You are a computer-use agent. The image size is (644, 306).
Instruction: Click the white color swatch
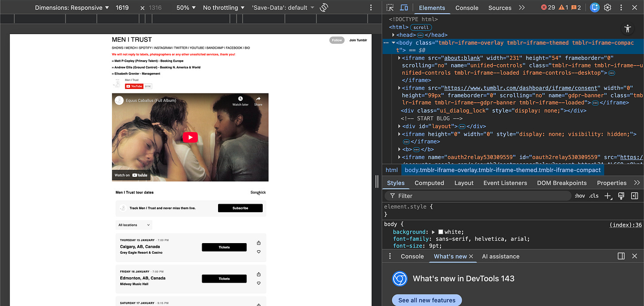pyautogui.click(x=441, y=232)
